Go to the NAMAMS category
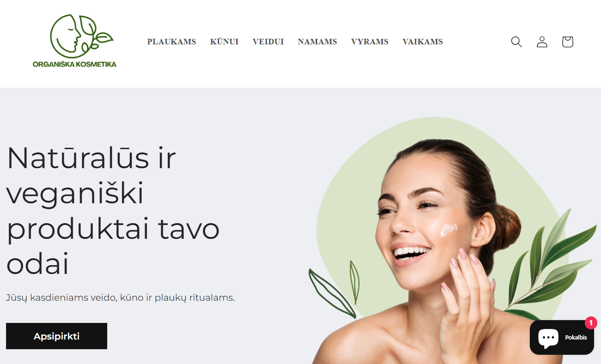This screenshot has width=601, height=364. click(x=317, y=42)
